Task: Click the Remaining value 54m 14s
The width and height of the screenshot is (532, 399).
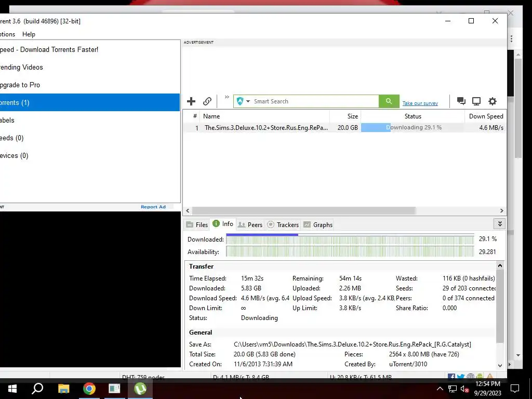Action: [350, 278]
